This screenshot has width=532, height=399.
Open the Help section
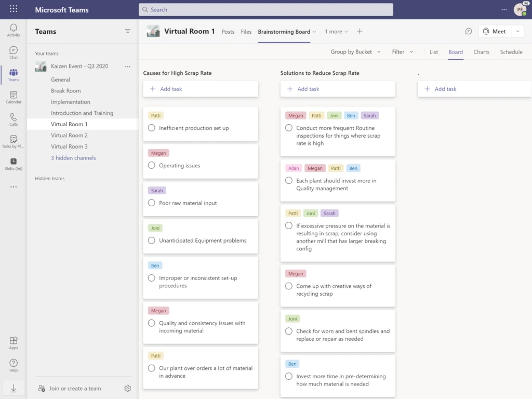coord(13,364)
